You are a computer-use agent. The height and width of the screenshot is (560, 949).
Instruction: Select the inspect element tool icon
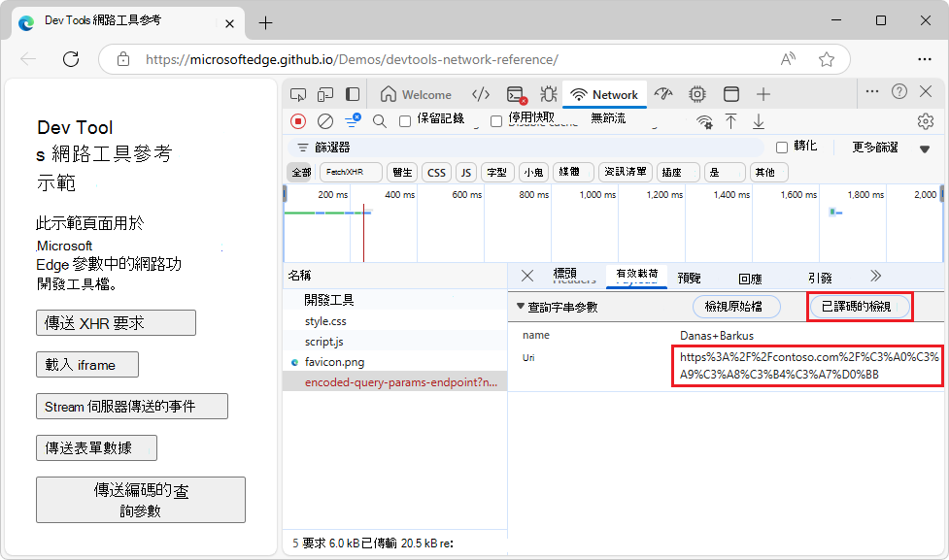297,94
